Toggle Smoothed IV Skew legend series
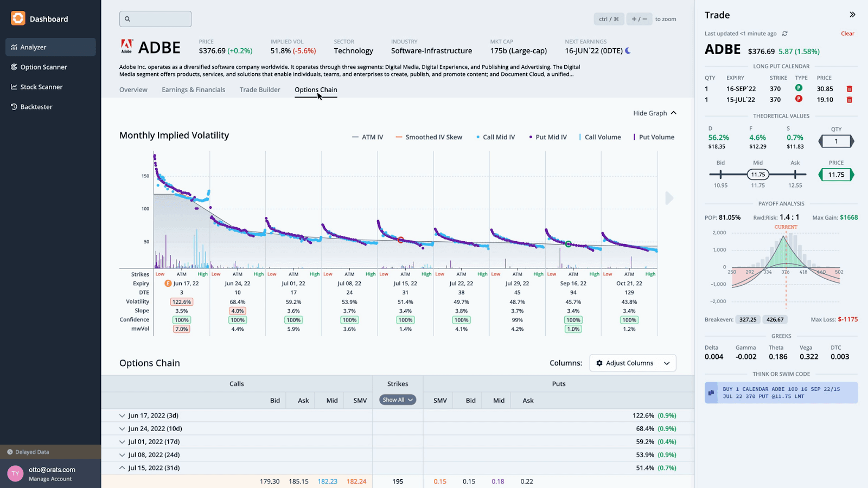 [429, 137]
